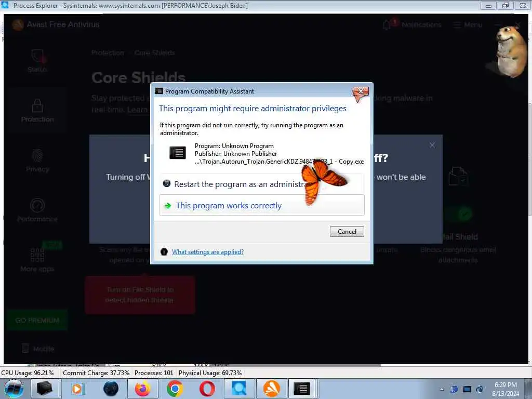Show hidden system tray icons
This screenshot has width=532, height=399.
[x=442, y=389]
